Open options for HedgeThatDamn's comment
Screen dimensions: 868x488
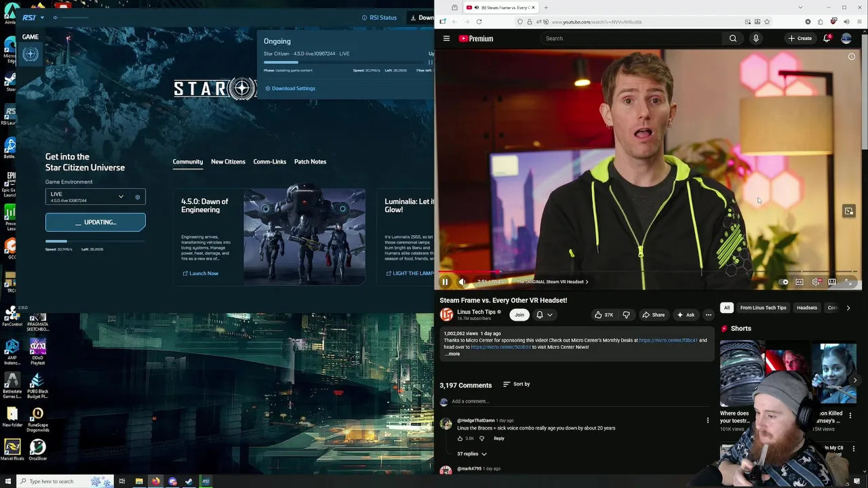pos(708,421)
